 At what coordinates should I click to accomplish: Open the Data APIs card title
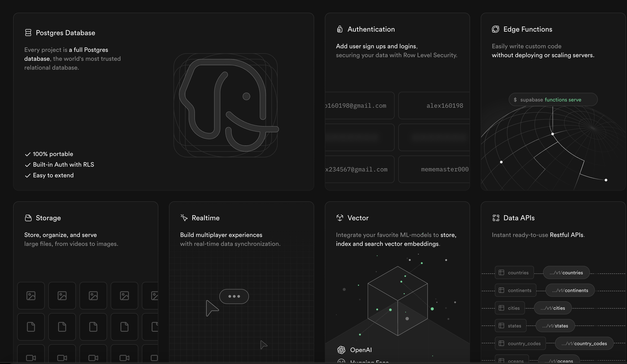519,218
